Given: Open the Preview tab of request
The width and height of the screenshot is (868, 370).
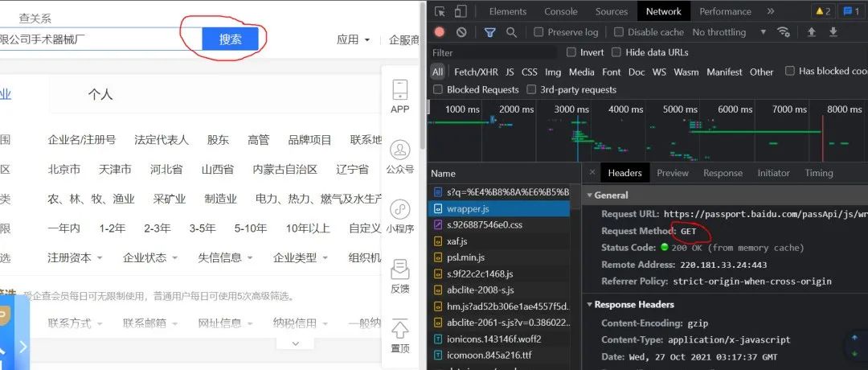Looking at the screenshot, I should tap(673, 173).
